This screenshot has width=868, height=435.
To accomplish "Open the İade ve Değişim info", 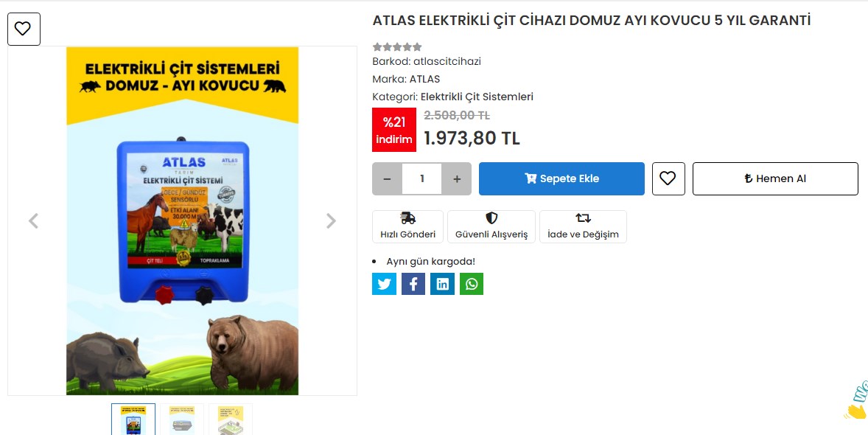I will click(x=583, y=226).
